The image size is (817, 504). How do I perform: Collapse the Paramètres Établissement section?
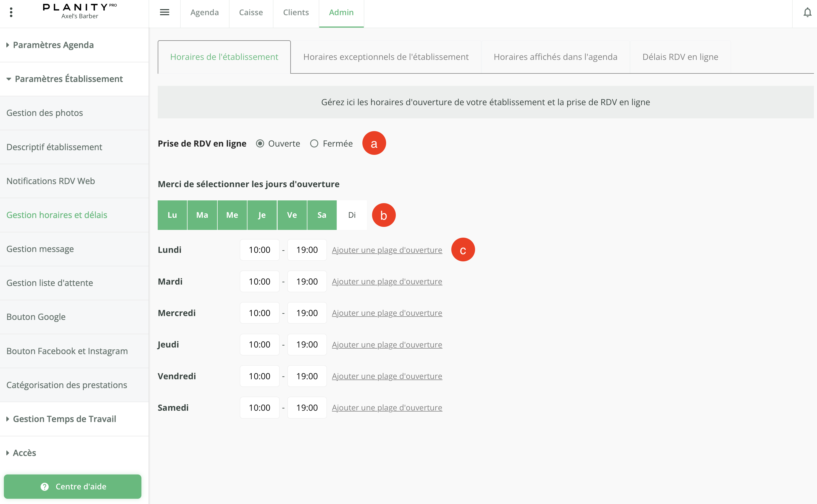[x=68, y=79]
